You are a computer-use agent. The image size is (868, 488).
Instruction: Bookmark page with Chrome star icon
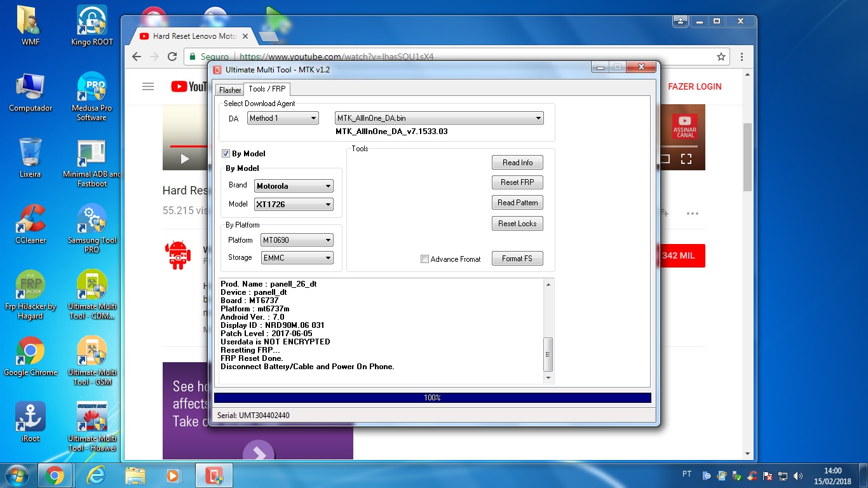[x=721, y=57]
